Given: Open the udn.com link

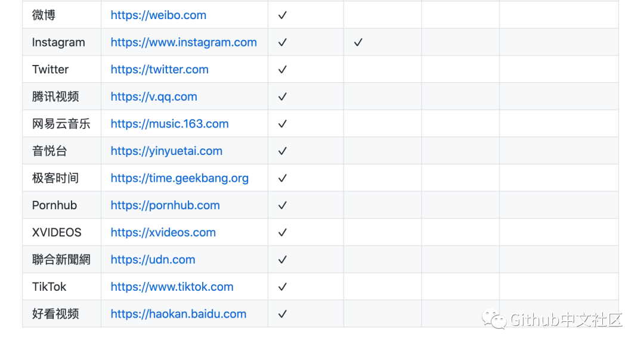Looking at the screenshot, I should pyautogui.click(x=153, y=260).
